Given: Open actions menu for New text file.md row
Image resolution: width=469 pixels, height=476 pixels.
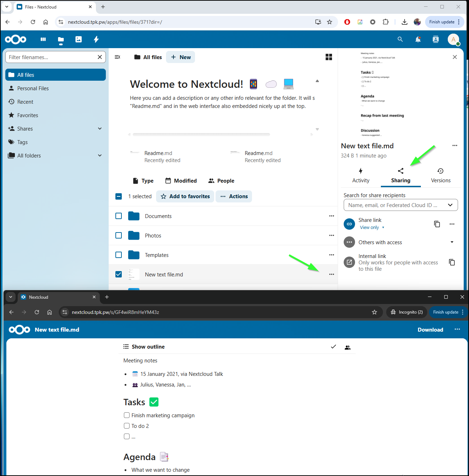Looking at the screenshot, I should [332, 274].
